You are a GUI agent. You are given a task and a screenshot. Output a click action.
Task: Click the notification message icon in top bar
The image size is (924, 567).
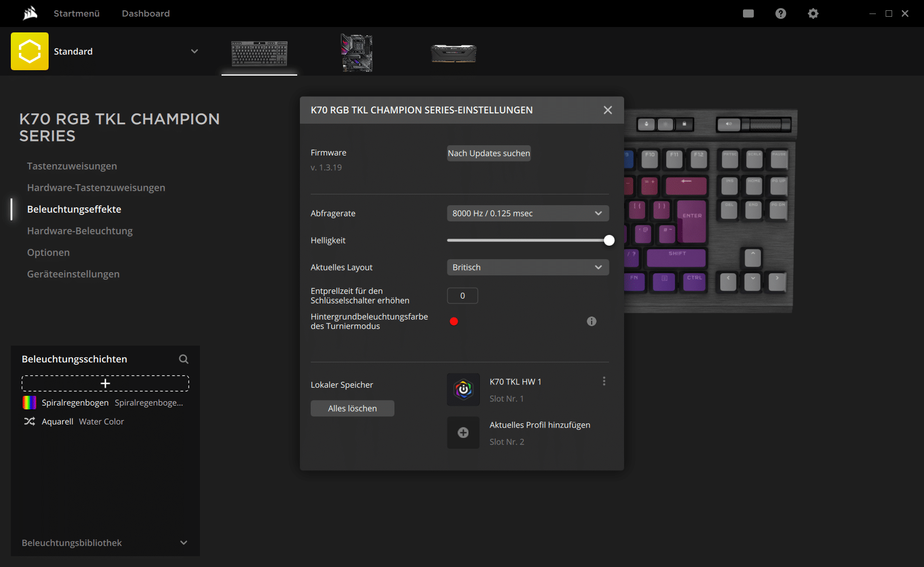click(x=748, y=13)
